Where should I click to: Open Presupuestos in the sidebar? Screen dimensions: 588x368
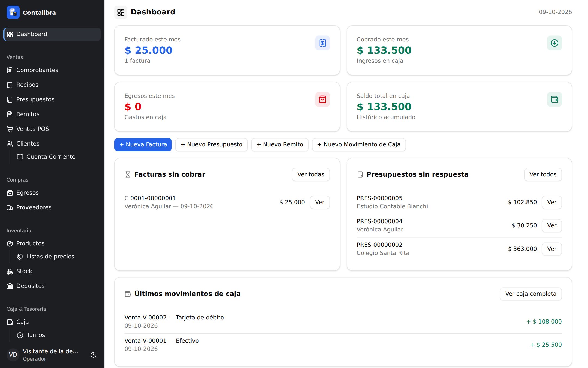tap(52, 99)
